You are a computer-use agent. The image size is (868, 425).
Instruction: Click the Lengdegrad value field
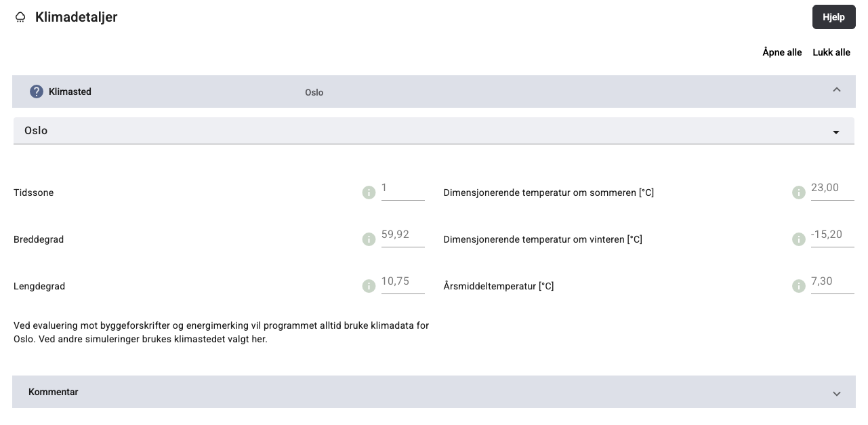coord(402,282)
